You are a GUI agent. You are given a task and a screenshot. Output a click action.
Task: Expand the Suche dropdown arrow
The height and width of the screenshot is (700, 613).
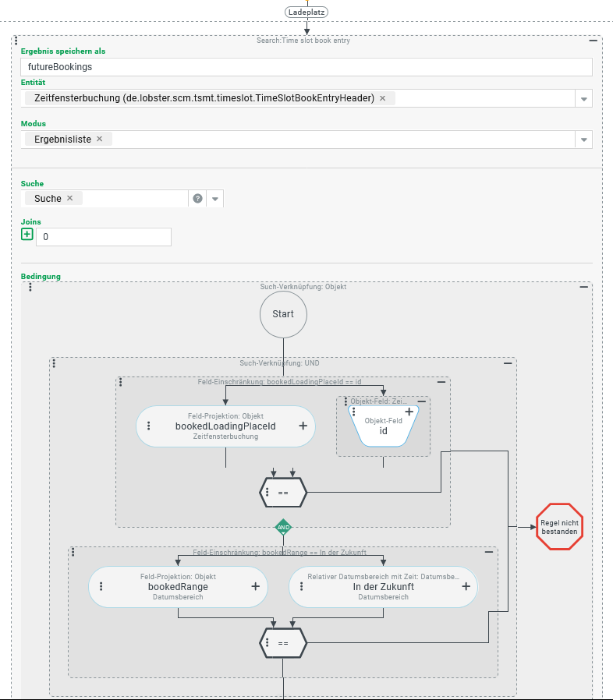(215, 199)
